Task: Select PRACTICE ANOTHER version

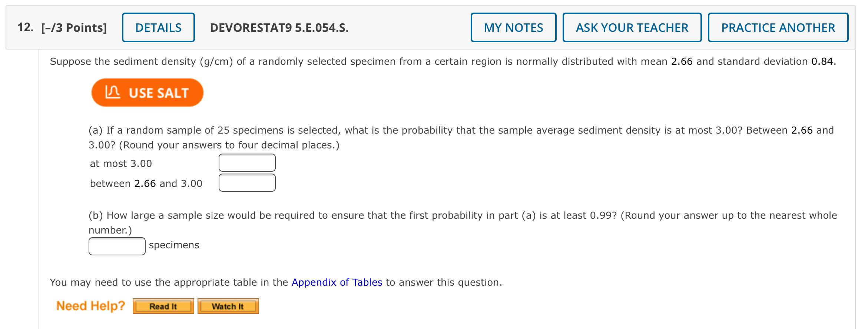Action: click(778, 27)
